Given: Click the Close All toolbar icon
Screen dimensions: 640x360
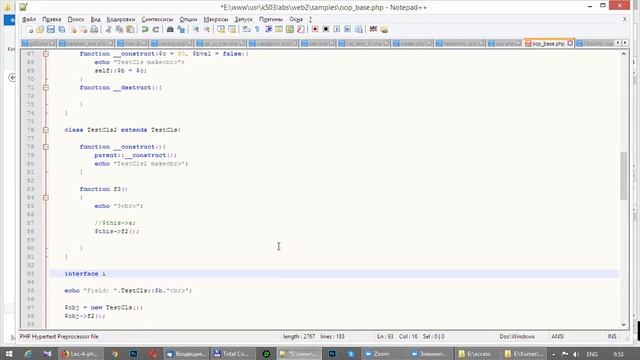Looking at the screenshot, I should 83,29.
